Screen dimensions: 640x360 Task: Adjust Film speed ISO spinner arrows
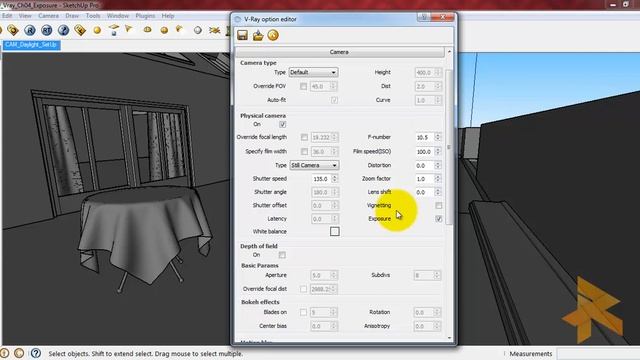click(438, 151)
